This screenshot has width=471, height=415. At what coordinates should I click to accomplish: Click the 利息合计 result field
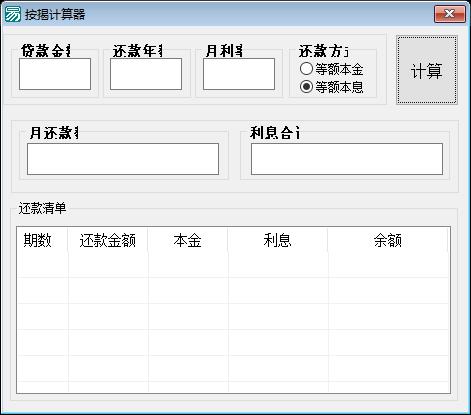tap(347, 159)
